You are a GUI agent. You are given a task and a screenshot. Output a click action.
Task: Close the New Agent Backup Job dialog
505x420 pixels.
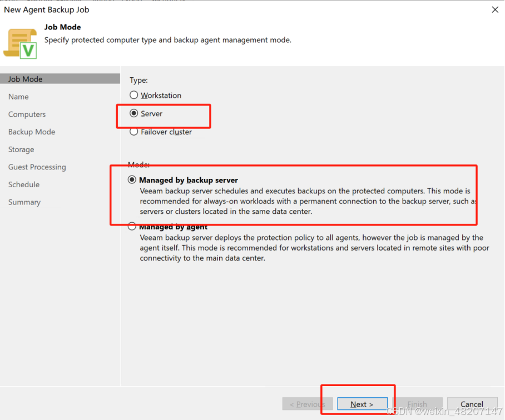pos(495,9)
